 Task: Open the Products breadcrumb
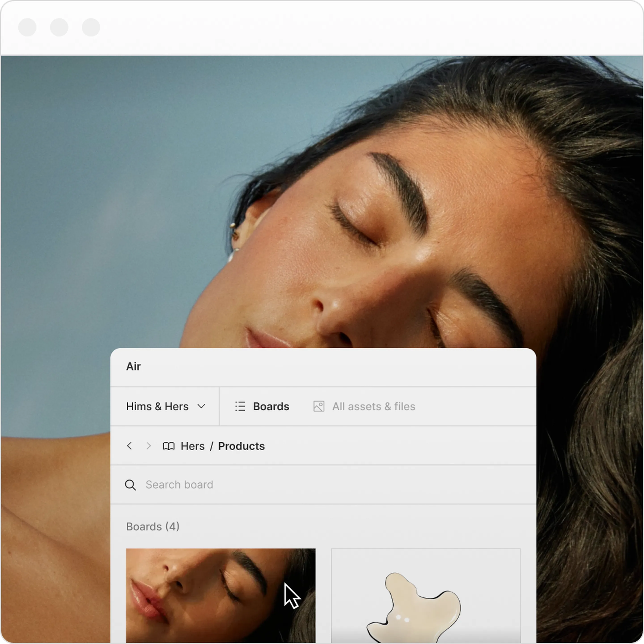point(241,446)
